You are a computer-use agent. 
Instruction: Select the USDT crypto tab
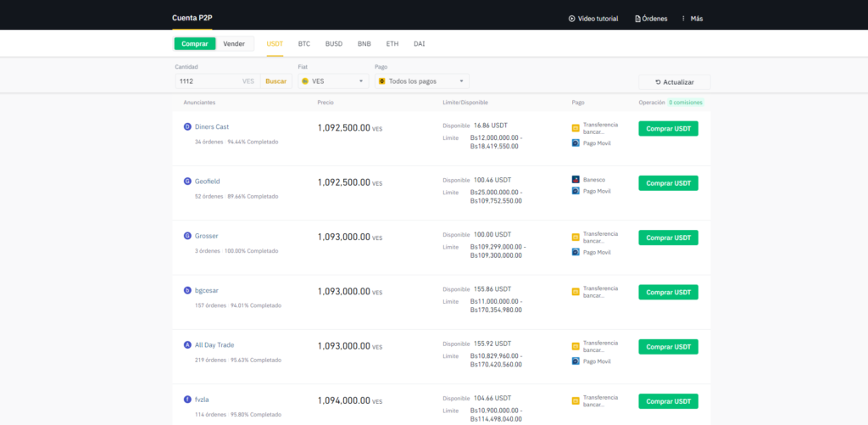click(x=275, y=44)
